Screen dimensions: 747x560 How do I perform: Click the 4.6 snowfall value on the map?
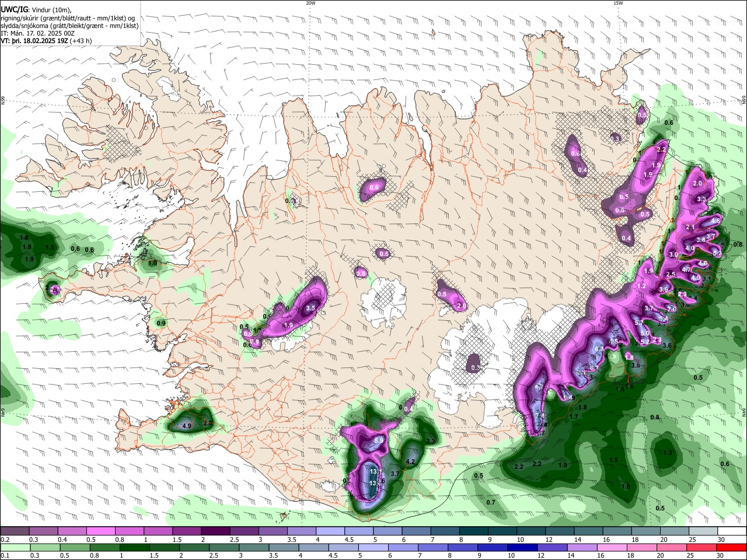[703, 264]
